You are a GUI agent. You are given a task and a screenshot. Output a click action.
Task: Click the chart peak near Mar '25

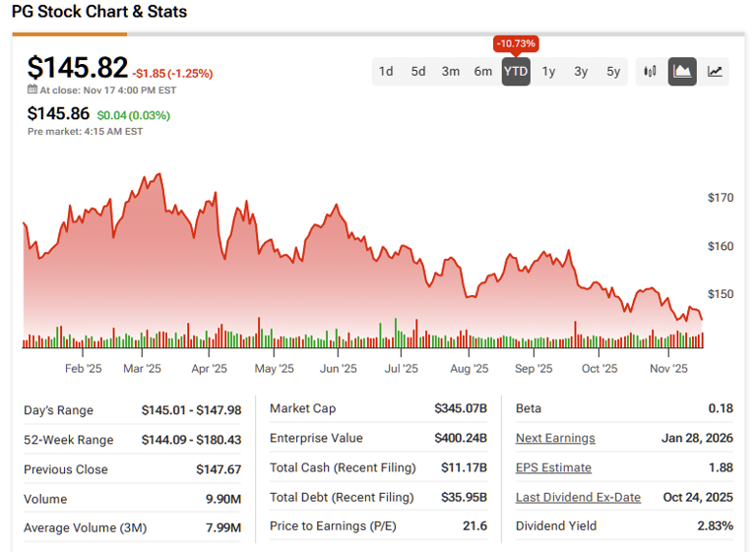point(157,175)
